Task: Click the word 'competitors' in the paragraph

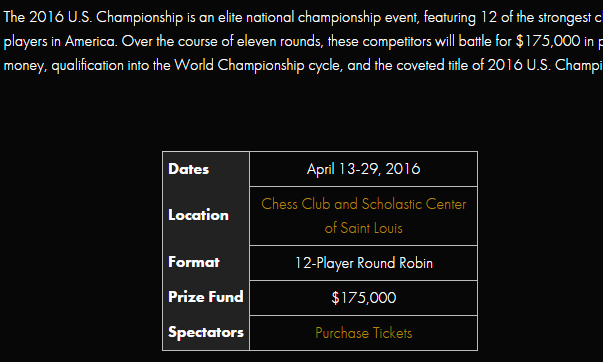Action: (x=397, y=42)
